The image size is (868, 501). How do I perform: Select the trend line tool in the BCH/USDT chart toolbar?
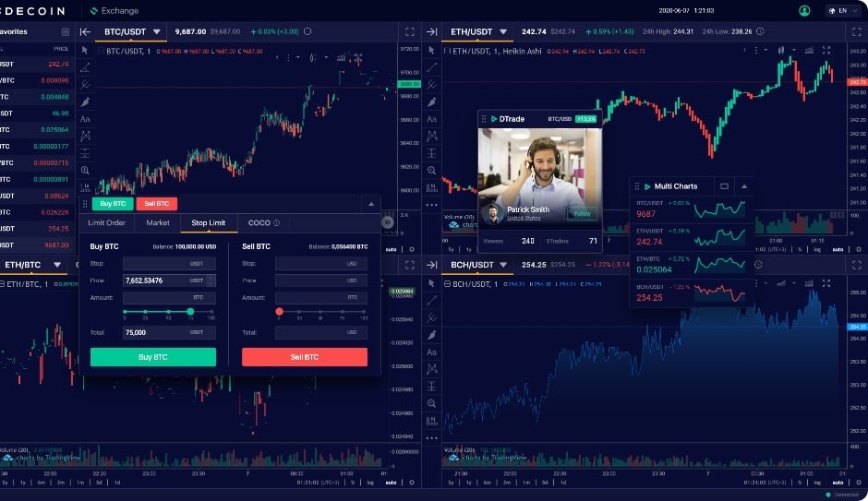coord(432,300)
